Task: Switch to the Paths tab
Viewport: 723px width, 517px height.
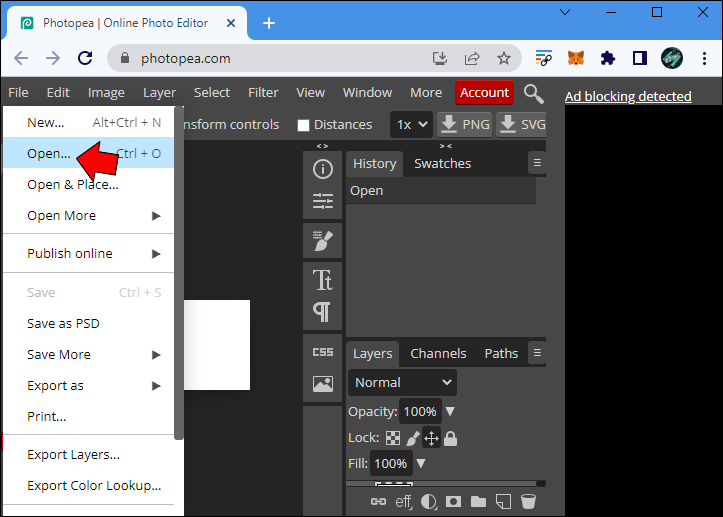Action: [x=501, y=353]
